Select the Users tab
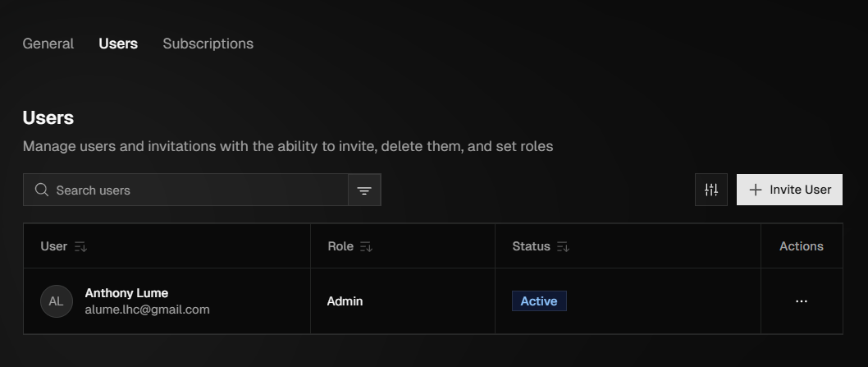Image resolution: width=868 pixels, height=367 pixels. [118, 44]
